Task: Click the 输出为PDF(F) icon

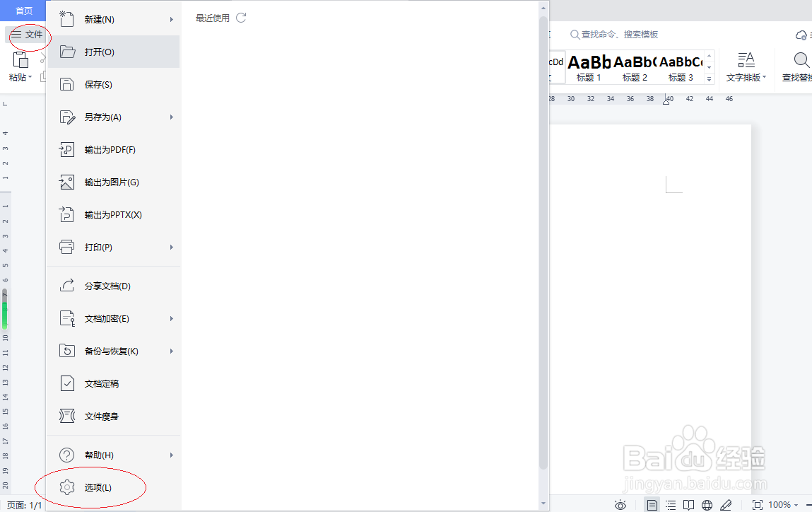Action: tap(67, 149)
